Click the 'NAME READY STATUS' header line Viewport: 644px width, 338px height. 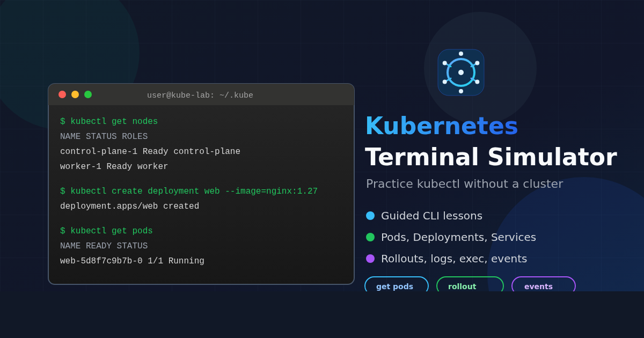pyautogui.click(x=104, y=246)
